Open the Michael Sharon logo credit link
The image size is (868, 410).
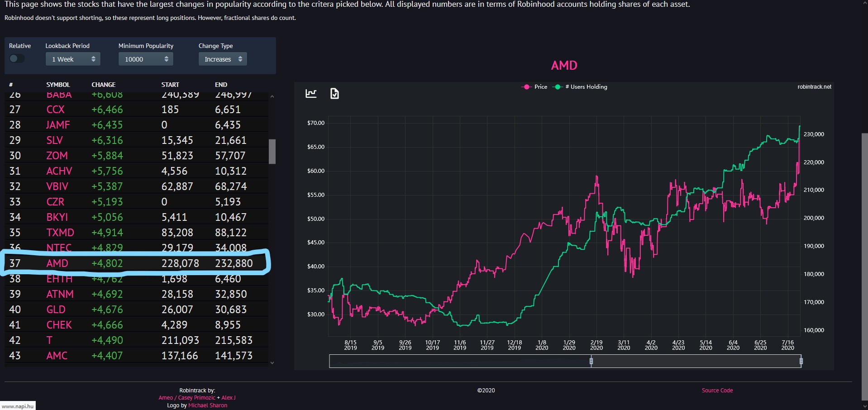click(x=208, y=405)
